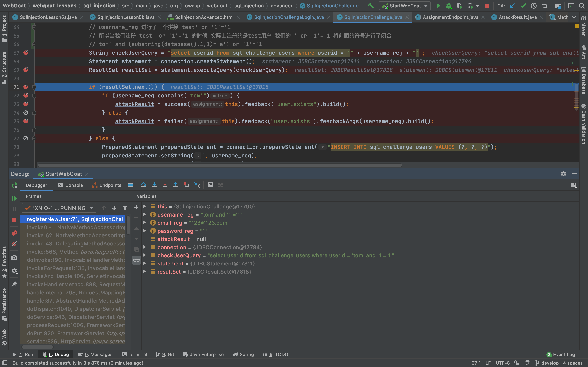Toggle the breakpoint on line 67

tap(26, 53)
